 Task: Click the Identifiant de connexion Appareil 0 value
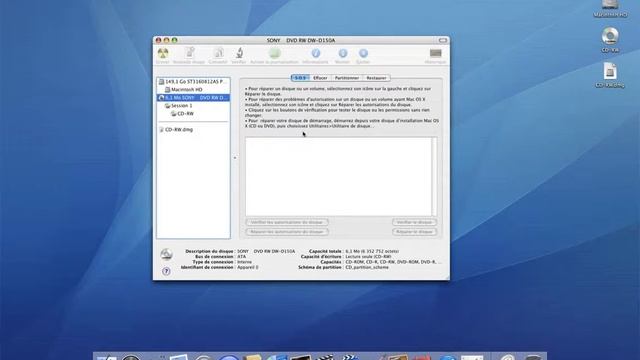(248, 267)
